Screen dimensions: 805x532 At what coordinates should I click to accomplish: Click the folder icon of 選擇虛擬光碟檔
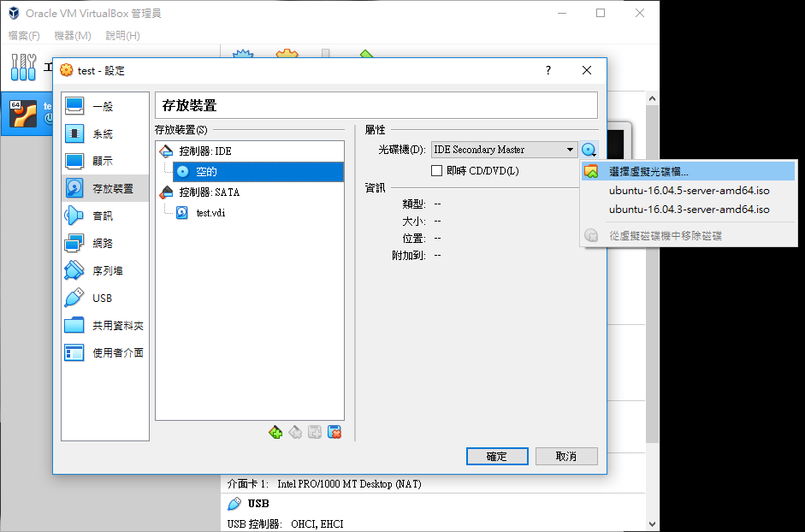pyautogui.click(x=591, y=172)
